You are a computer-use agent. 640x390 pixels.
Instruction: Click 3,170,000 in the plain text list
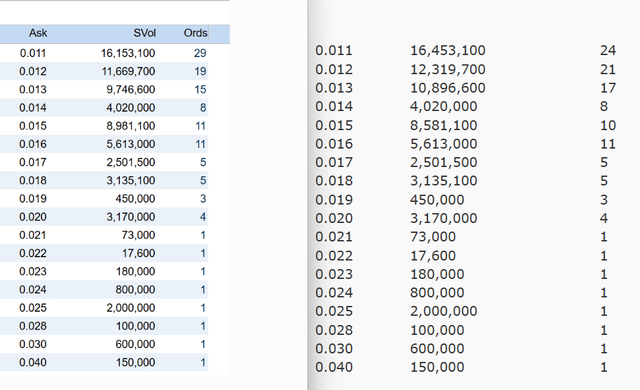tap(444, 218)
